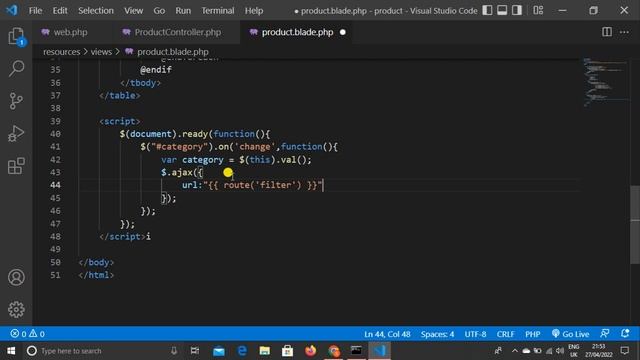Open the Go menu
Screen dimensions: 640x360
(159, 11)
